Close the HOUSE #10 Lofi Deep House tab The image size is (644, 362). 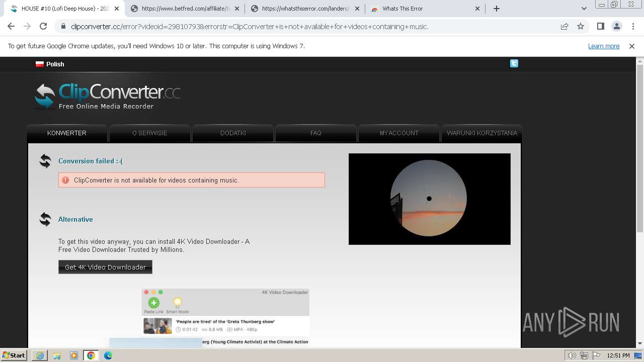click(x=117, y=9)
